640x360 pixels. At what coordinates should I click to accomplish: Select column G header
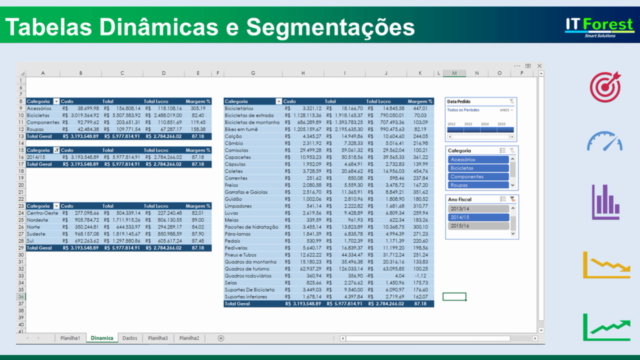(253, 73)
